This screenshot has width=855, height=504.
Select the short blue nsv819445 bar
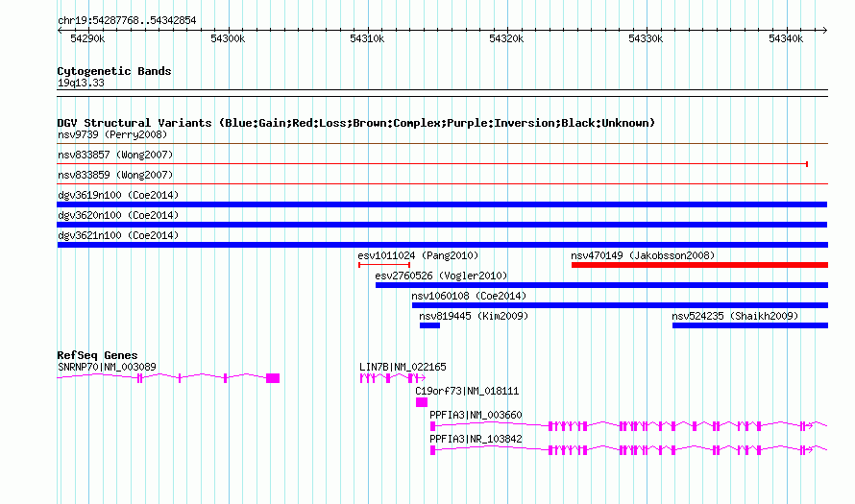pyautogui.click(x=429, y=325)
